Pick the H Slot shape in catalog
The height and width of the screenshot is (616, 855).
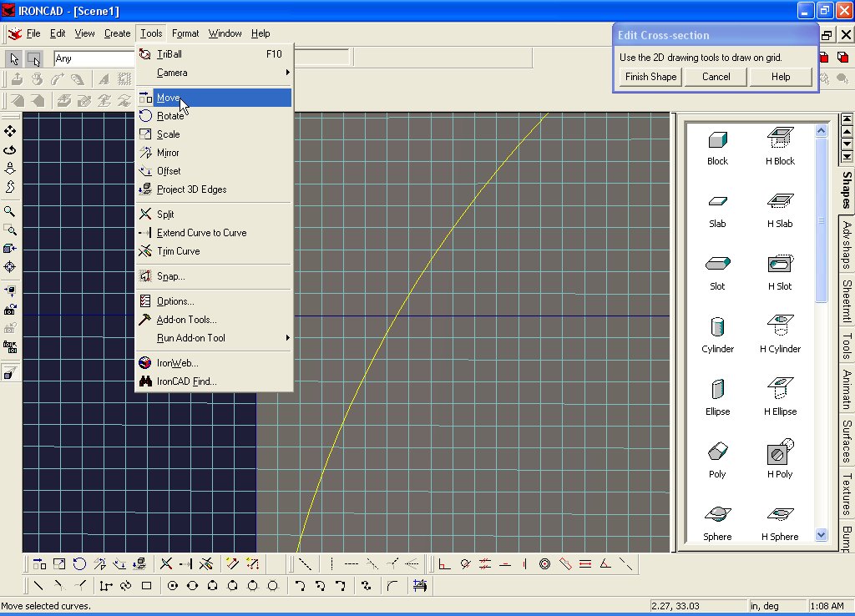pyautogui.click(x=781, y=273)
